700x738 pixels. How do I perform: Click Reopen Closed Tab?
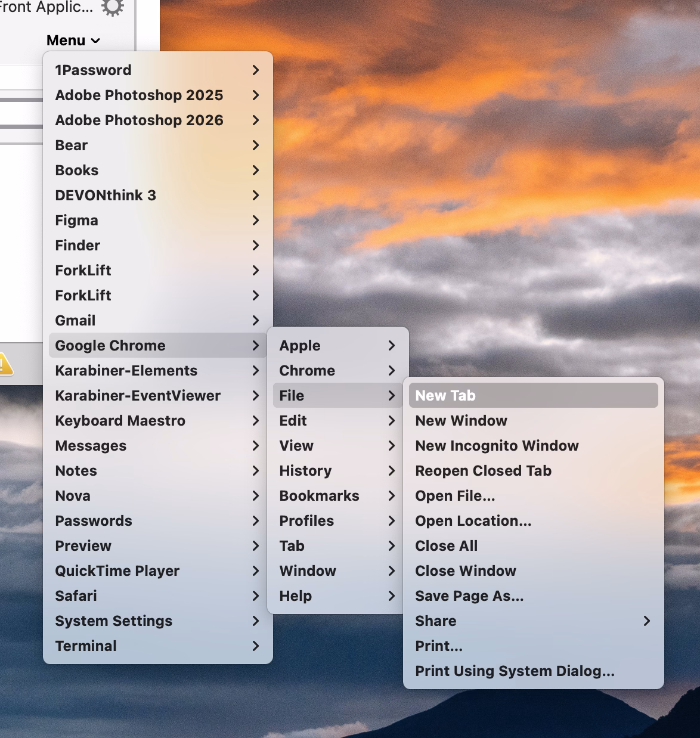click(483, 471)
